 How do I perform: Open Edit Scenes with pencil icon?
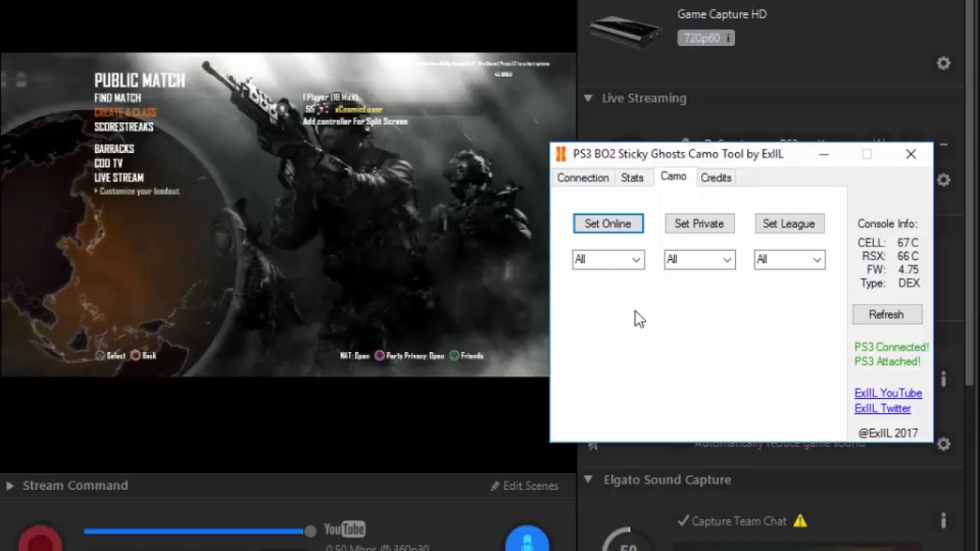point(525,486)
